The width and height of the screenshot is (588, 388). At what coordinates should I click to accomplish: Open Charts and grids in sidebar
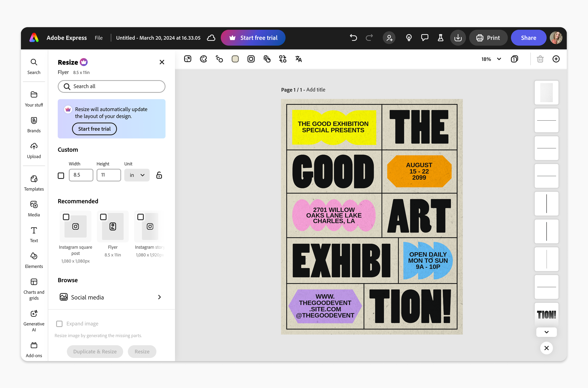[x=34, y=289]
